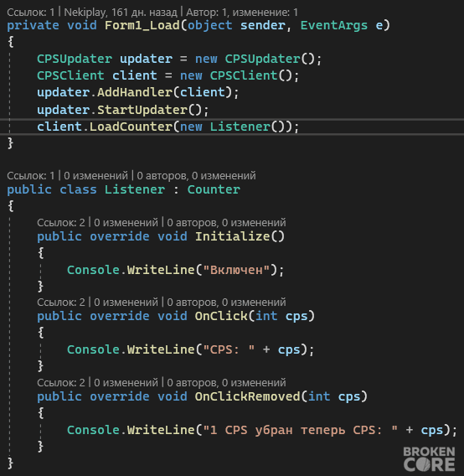Click the AddHandler method call
Image resolution: width=464 pixels, height=476 pixels.
(135, 92)
